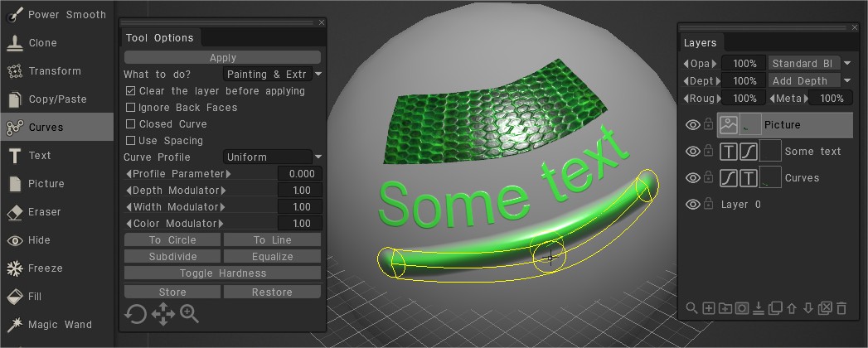Click the rotate icon in Tool Options
The height and width of the screenshot is (348, 868).
[136, 314]
